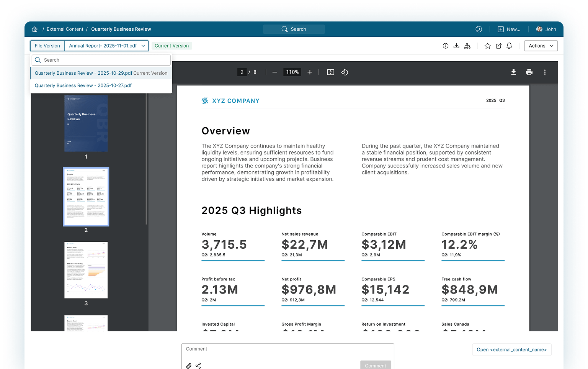Toggle fit-to-page view in the PDF viewer
The height and width of the screenshot is (369, 588).
[330, 72]
